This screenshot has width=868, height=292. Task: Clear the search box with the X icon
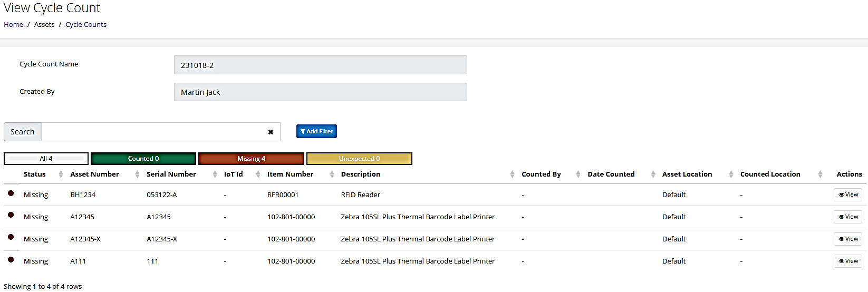coord(271,132)
